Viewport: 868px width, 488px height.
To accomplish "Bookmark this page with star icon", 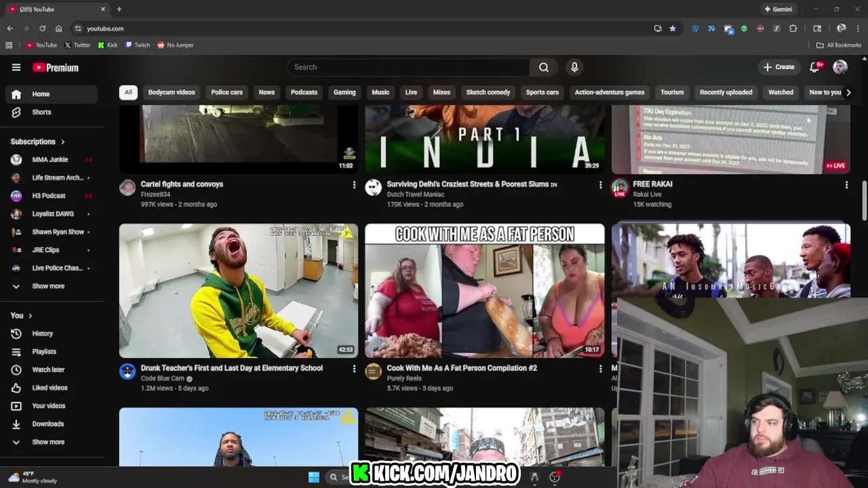I will pyautogui.click(x=673, y=28).
